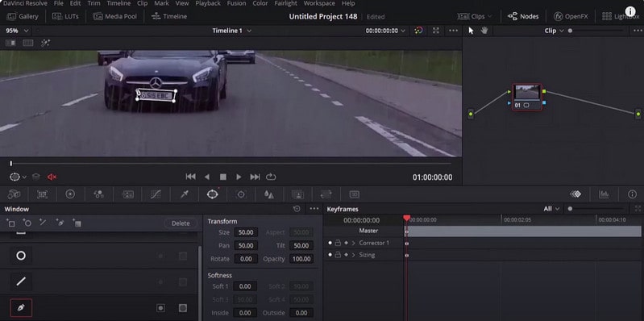This screenshot has width=644, height=321.
Task: Open the Tracker palette icon
Action: click(x=241, y=194)
